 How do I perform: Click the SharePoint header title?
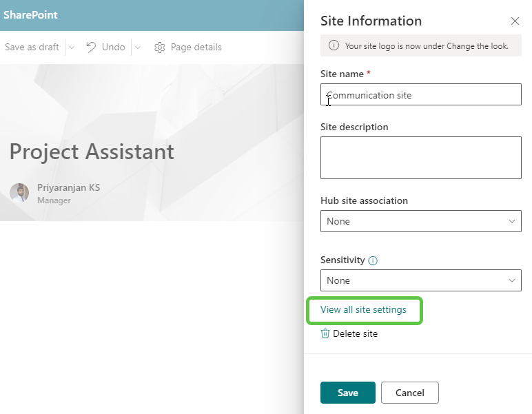[30, 14]
